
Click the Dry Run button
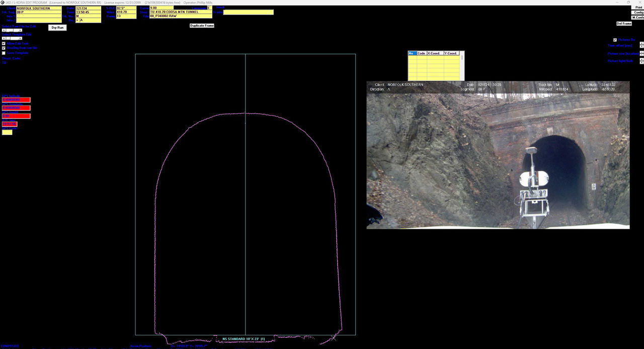click(57, 28)
